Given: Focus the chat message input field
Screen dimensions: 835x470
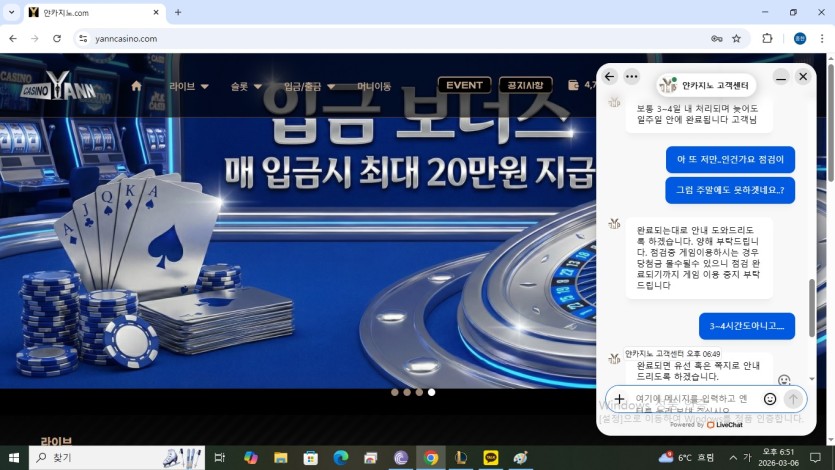Looking at the screenshot, I should [x=692, y=399].
